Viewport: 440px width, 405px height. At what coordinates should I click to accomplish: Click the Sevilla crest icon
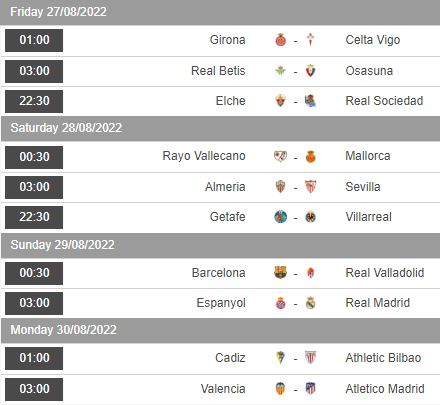click(x=310, y=187)
